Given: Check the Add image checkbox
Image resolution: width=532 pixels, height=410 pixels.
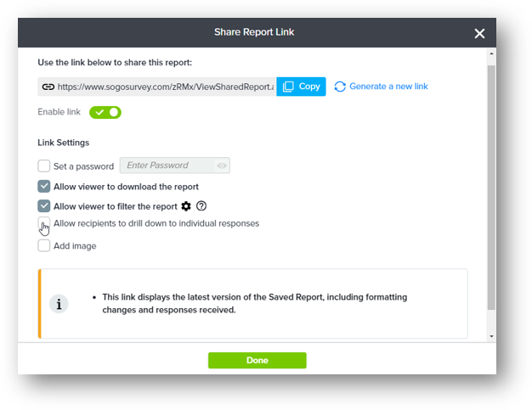Looking at the screenshot, I should coord(44,245).
